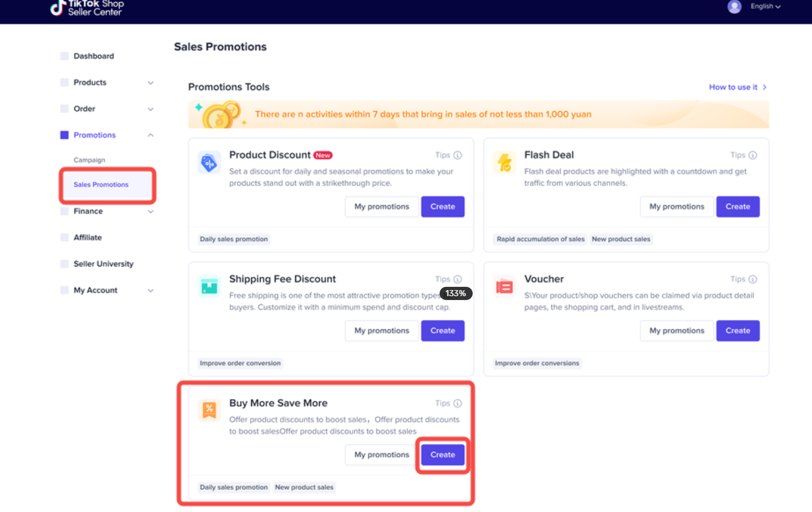Create a Buy More Save More promotion
Image resolution: width=812 pixels, height=512 pixels.
443,455
